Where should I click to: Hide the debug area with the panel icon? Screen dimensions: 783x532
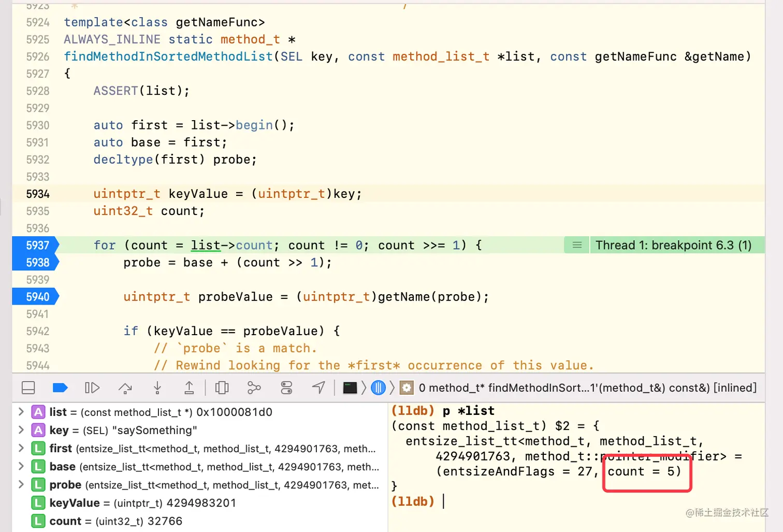click(x=28, y=387)
